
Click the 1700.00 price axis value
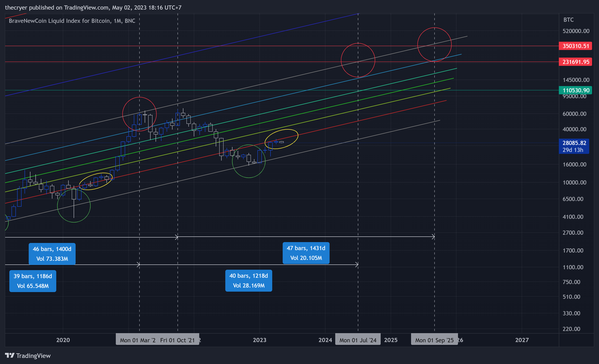[573, 250]
